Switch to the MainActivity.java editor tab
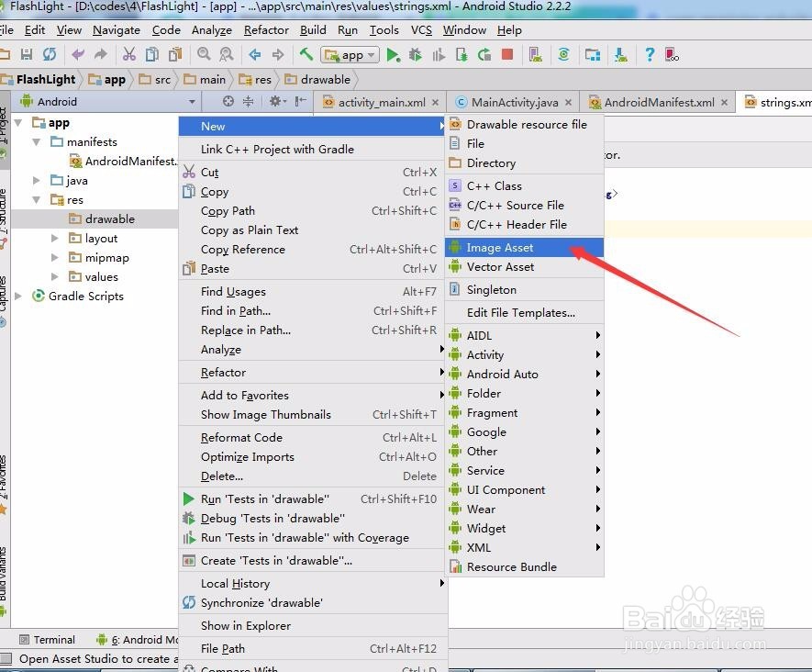This screenshot has height=672, width=812. pos(515,101)
